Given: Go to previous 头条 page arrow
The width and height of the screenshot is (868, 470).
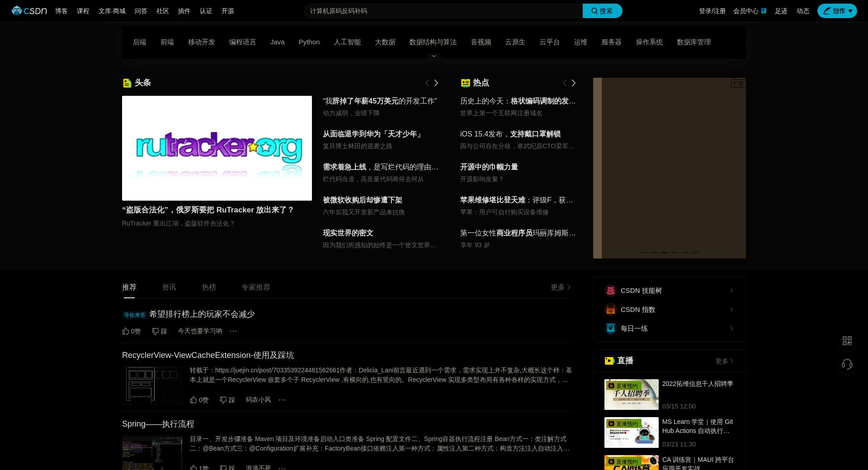Looking at the screenshot, I should point(427,83).
